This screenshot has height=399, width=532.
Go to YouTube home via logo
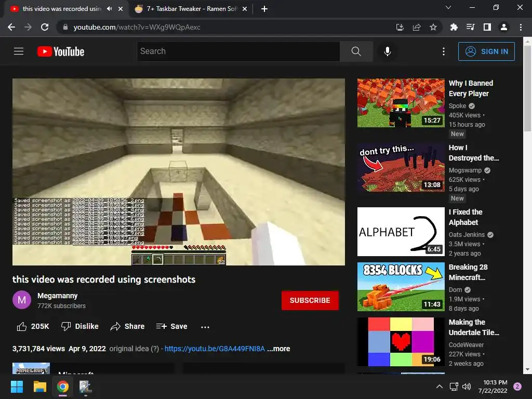point(61,51)
